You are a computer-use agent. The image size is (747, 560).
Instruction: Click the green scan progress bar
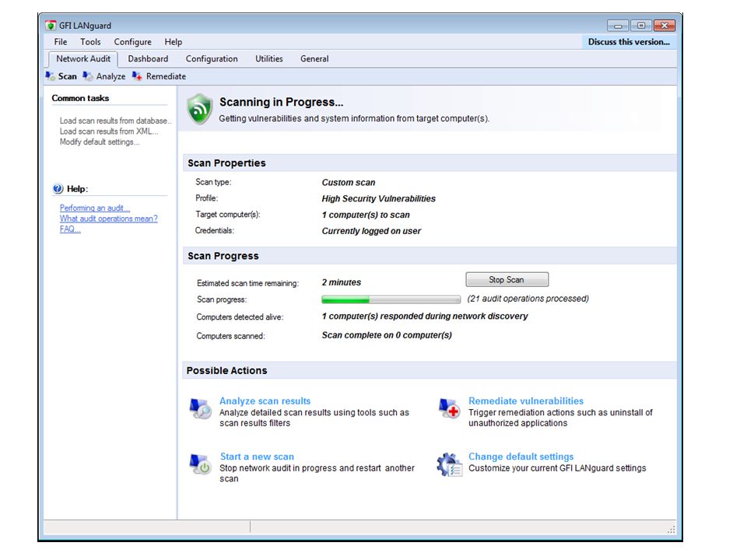click(x=391, y=299)
